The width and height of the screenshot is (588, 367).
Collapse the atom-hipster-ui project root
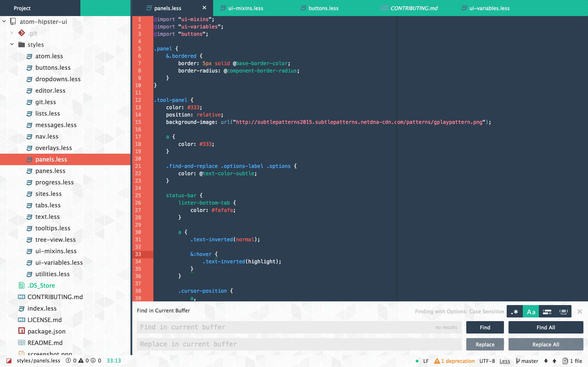tap(4, 21)
